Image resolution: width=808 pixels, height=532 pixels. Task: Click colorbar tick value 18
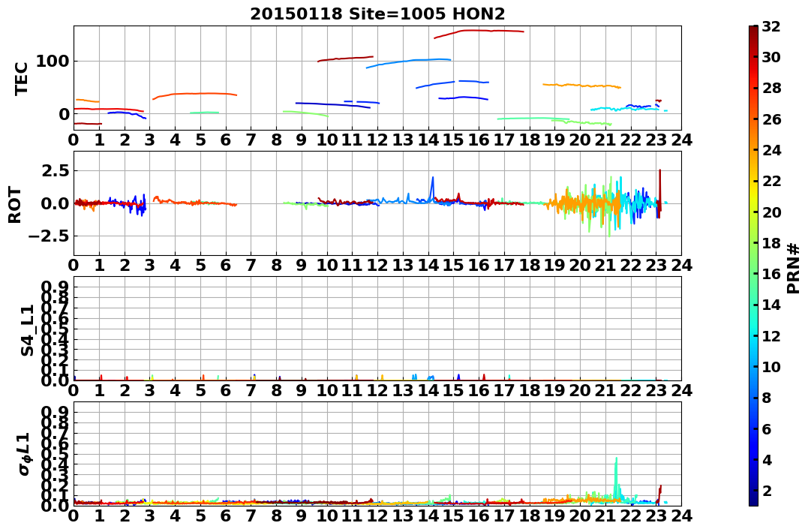click(x=771, y=243)
